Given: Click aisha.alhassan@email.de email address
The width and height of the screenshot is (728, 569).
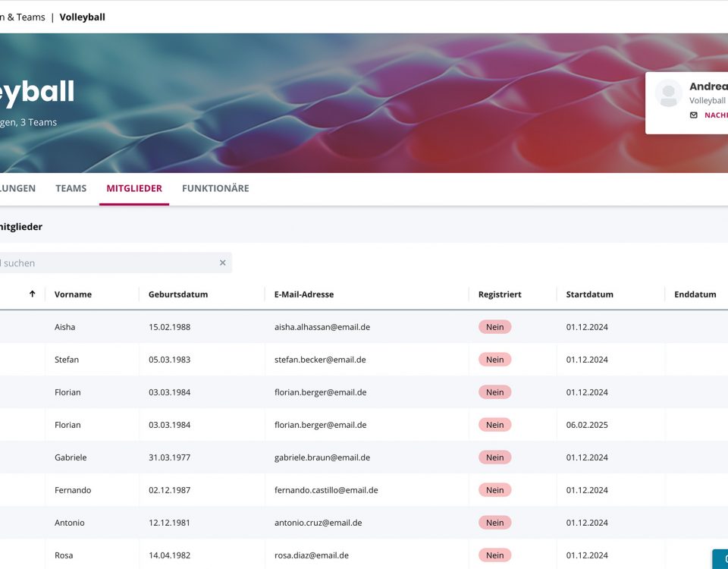Looking at the screenshot, I should [x=322, y=327].
